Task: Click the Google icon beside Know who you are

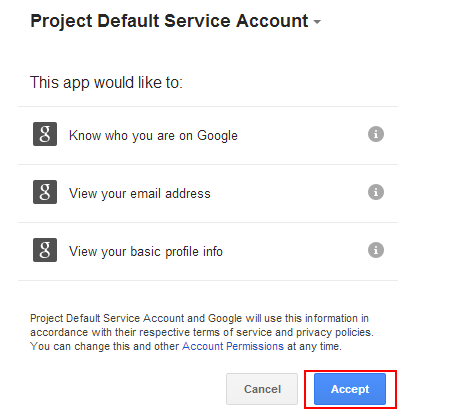Action: tap(45, 134)
